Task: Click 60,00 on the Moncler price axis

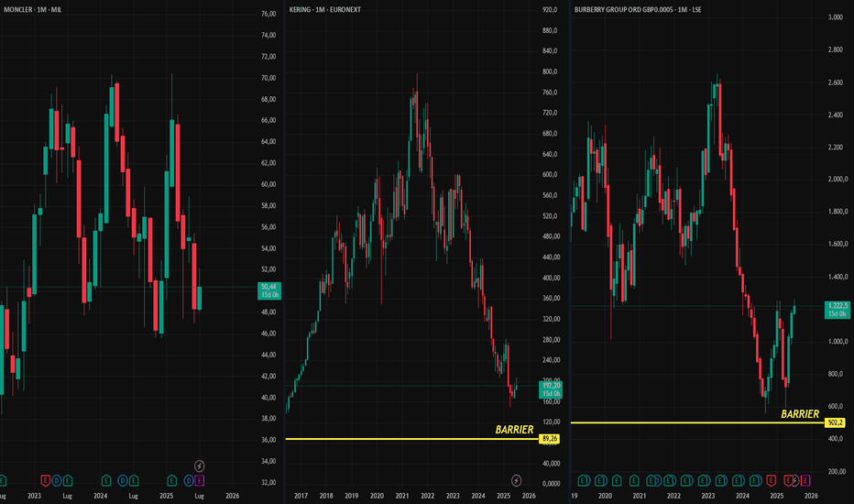Action: point(268,184)
